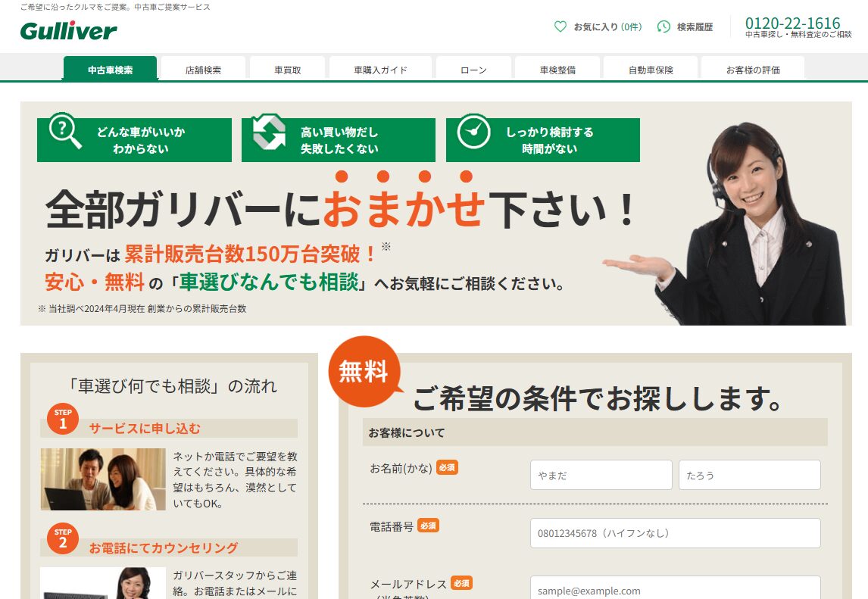Focus the やまだ surname input field
This screenshot has height=599, width=868.
click(x=601, y=475)
